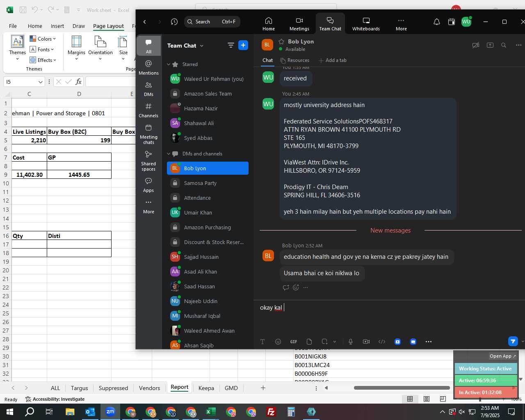Open Excel Orientation dropdown

click(100, 48)
